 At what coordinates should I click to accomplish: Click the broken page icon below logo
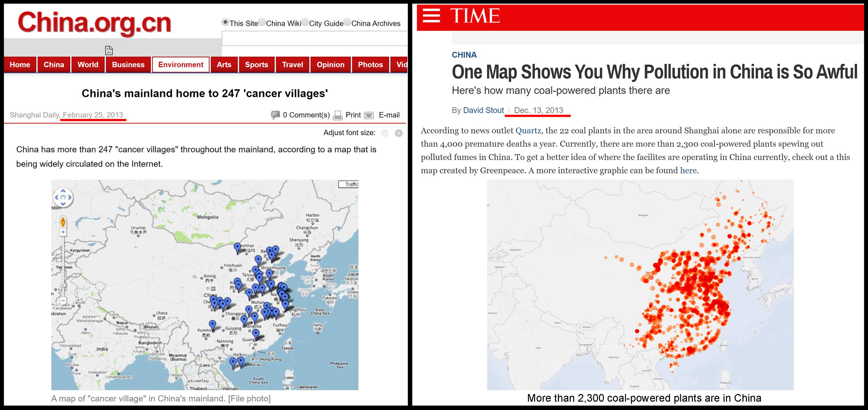click(109, 50)
